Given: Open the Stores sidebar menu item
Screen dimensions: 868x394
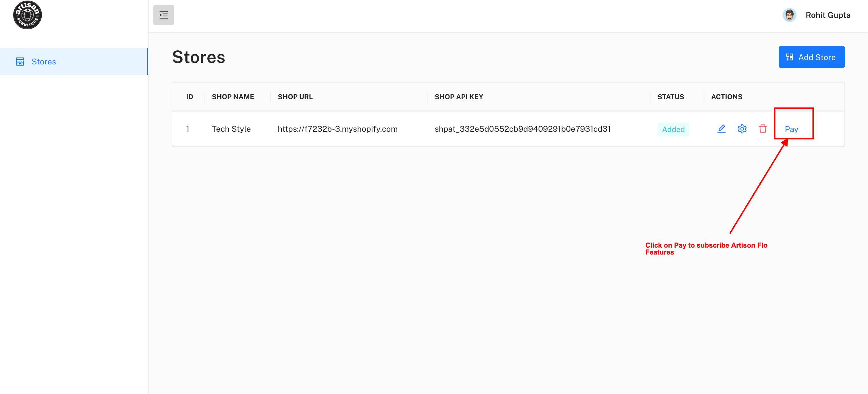Looking at the screenshot, I should tap(44, 61).
